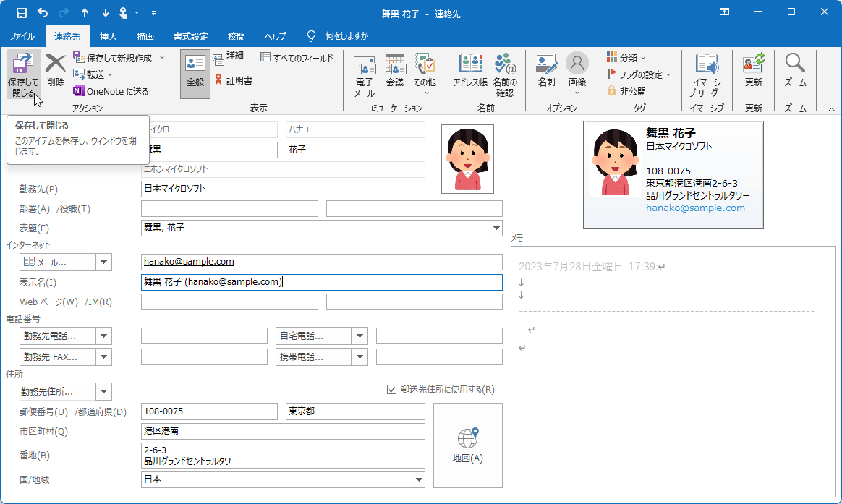The width and height of the screenshot is (842, 504).
Task: Go to previous item (up arrow)
Action: 85,13
